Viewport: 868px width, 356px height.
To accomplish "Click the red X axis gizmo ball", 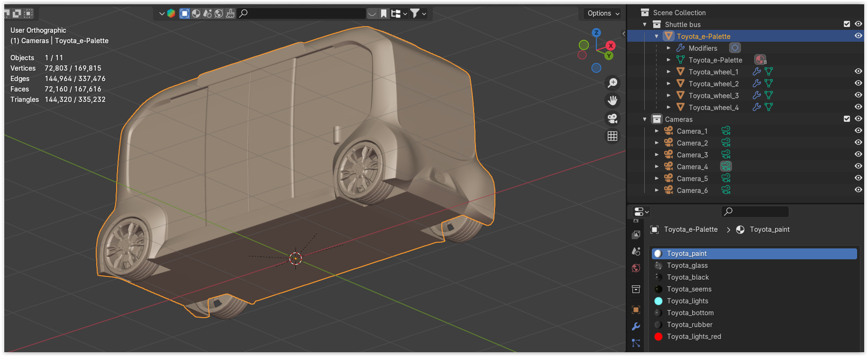I will click(x=611, y=46).
